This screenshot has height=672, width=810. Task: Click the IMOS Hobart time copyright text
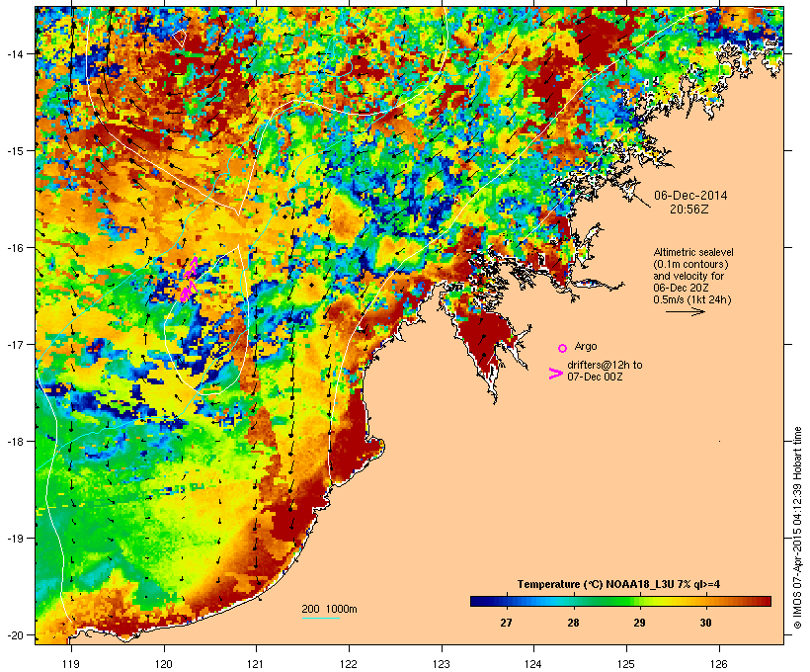[x=798, y=528]
